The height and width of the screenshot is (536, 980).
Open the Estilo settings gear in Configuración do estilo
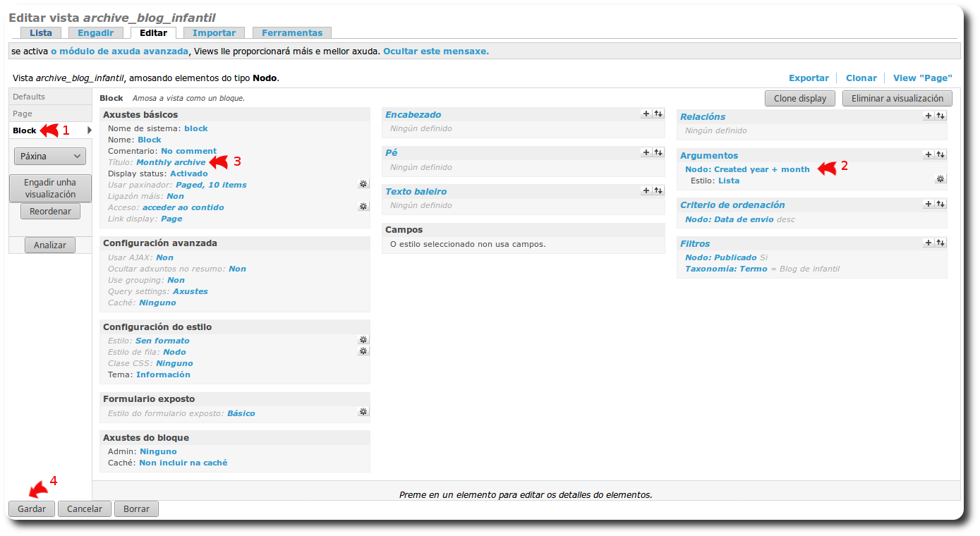[x=363, y=339]
